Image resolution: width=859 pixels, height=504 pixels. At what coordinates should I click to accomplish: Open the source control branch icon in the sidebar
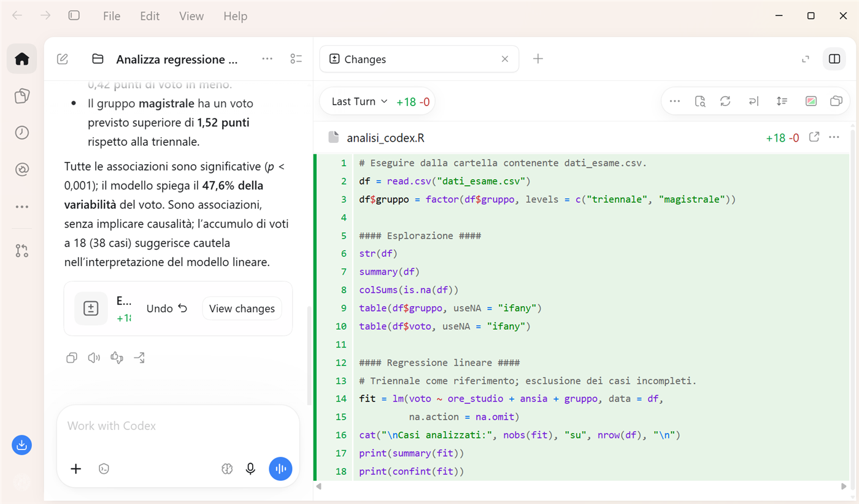pos(22,250)
